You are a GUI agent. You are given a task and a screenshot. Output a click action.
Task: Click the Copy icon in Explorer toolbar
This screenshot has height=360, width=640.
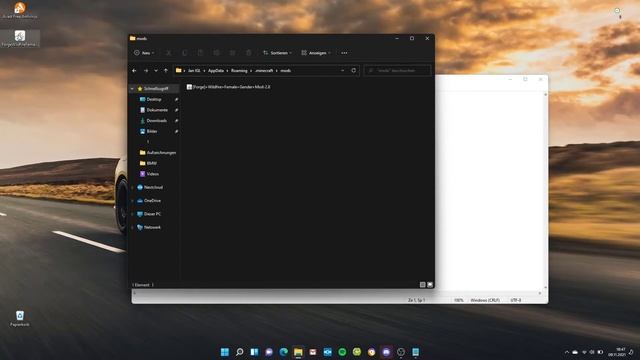(184, 53)
